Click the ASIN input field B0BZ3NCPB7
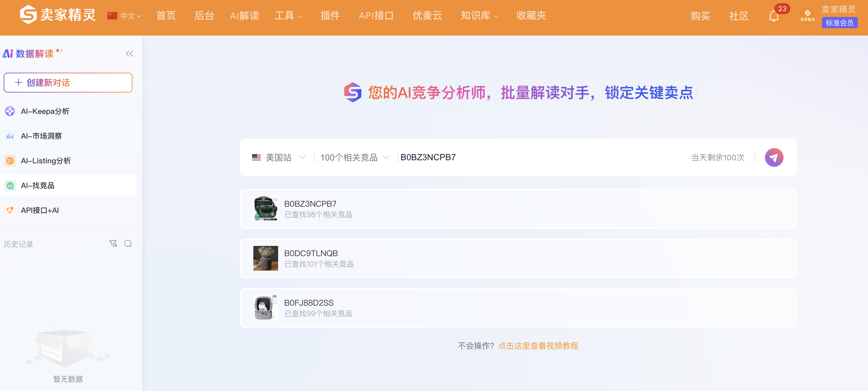 (x=539, y=157)
